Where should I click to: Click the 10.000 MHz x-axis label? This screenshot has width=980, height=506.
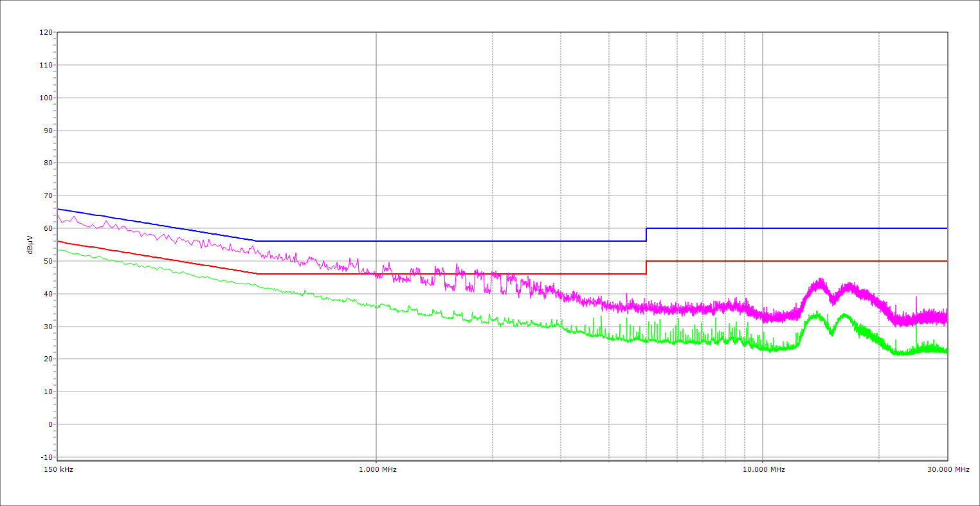763,469
